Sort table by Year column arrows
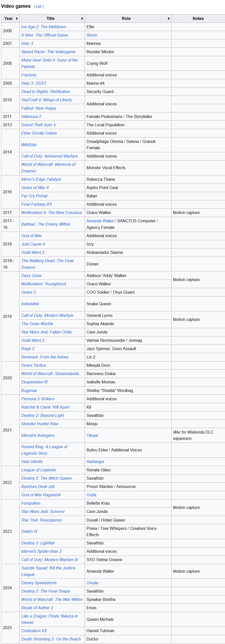225x644 pixels. click(17, 19)
